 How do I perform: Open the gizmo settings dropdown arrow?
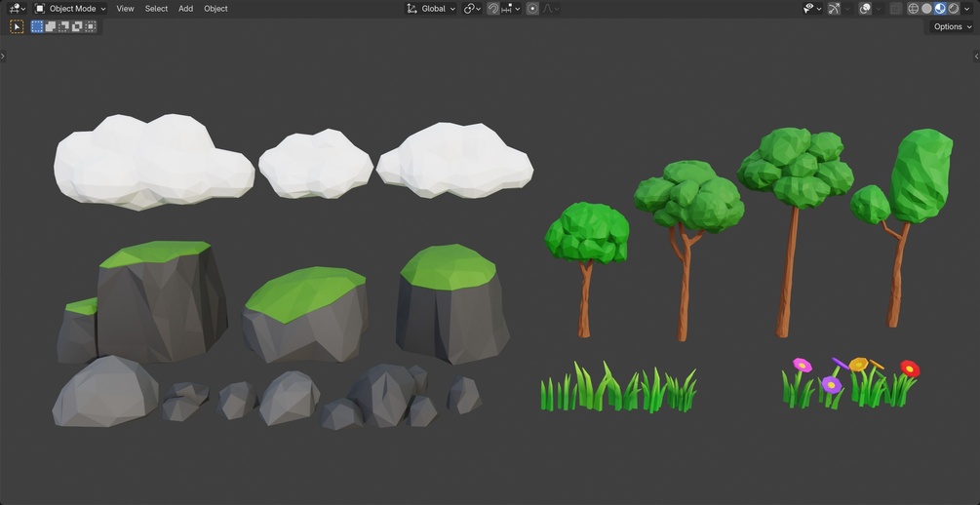pos(847,9)
